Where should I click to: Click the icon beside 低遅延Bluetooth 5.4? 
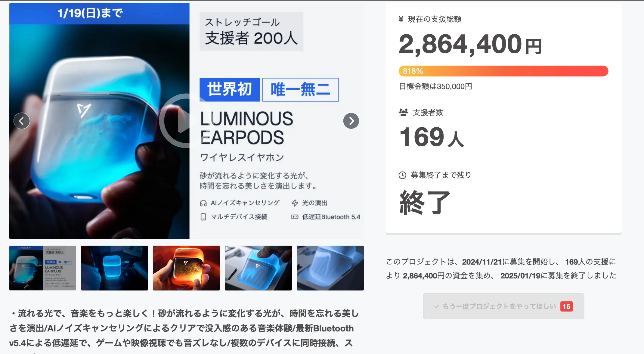coord(295,217)
